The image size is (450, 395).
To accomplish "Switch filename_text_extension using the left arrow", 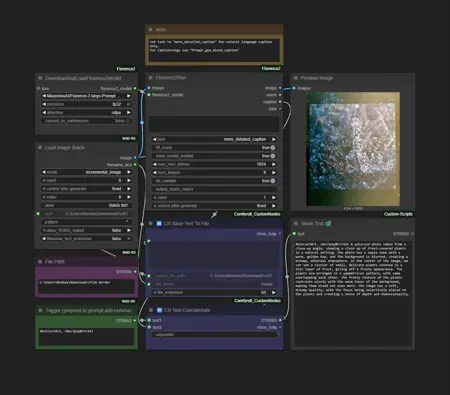I will (44, 239).
